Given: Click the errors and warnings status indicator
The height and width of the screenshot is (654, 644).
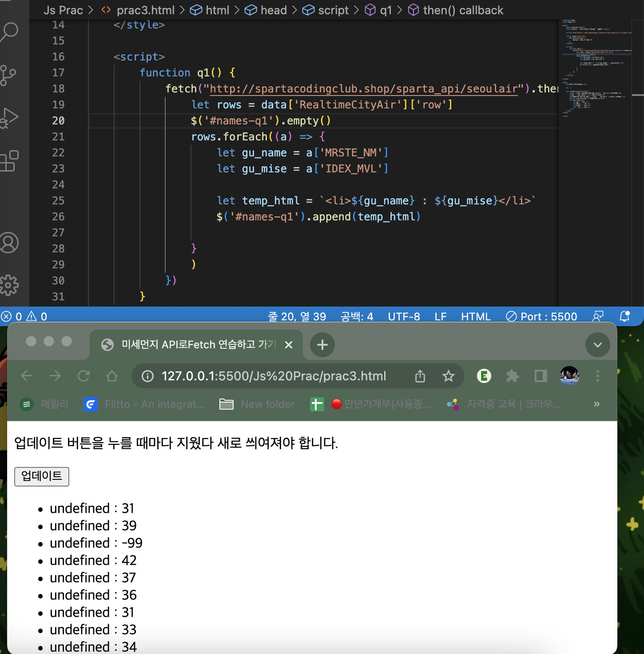Looking at the screenshot, I should tap(24, 316).
